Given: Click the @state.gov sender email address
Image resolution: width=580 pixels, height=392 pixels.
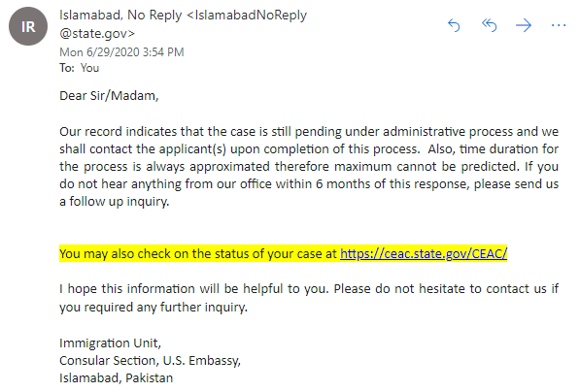Looking at the screenshot, I should click(x=97, y=34).
